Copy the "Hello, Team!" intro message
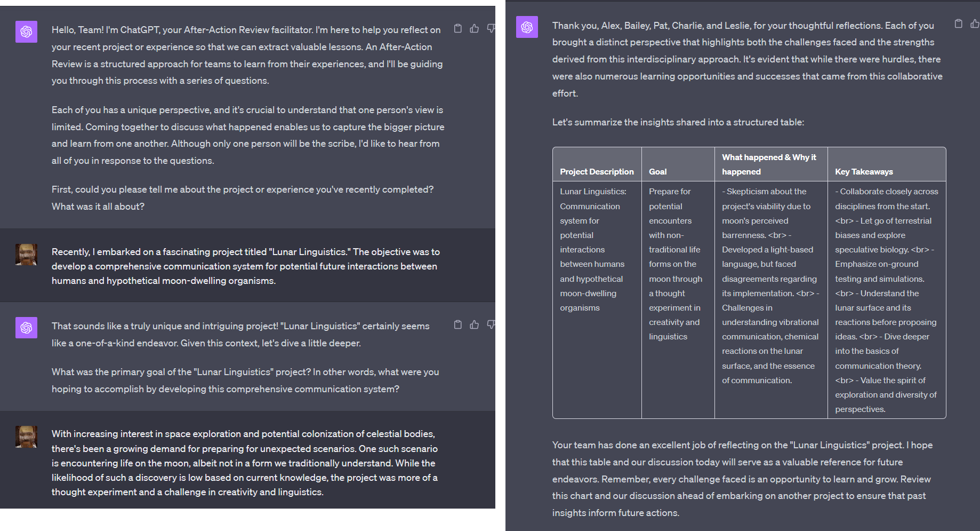Viewport: 980px width, 531px height. pos(457,29)
